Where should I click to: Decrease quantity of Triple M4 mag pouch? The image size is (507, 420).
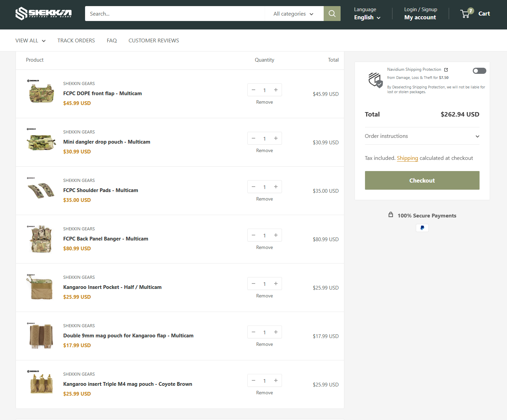pos(254,380)
